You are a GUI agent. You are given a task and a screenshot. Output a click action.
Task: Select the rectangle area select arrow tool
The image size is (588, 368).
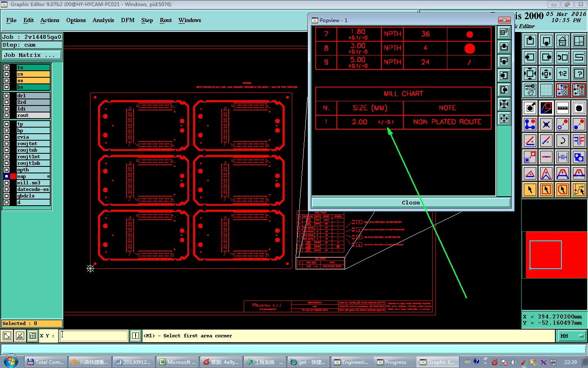[x=546, y=190]
